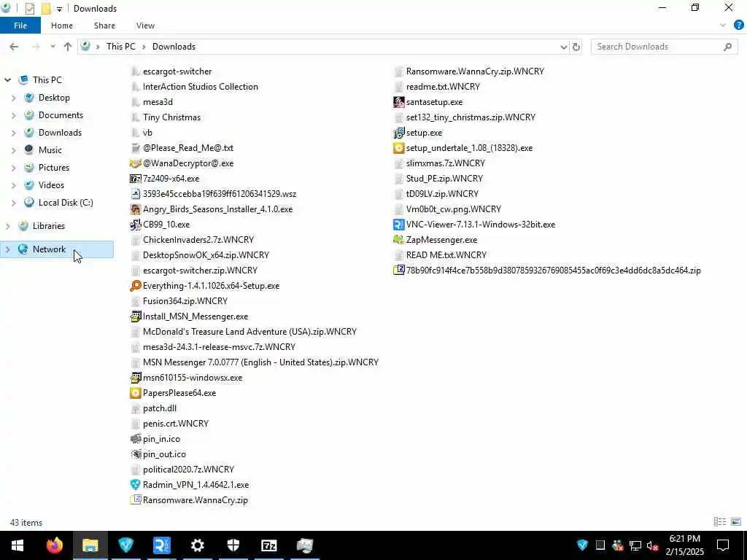Click the setup.exe installer icon

coord(399,133)
